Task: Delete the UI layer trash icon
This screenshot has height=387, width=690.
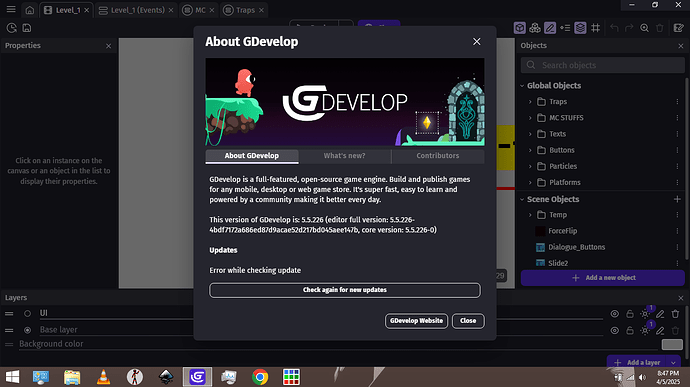Action: [x=675, y=314]
